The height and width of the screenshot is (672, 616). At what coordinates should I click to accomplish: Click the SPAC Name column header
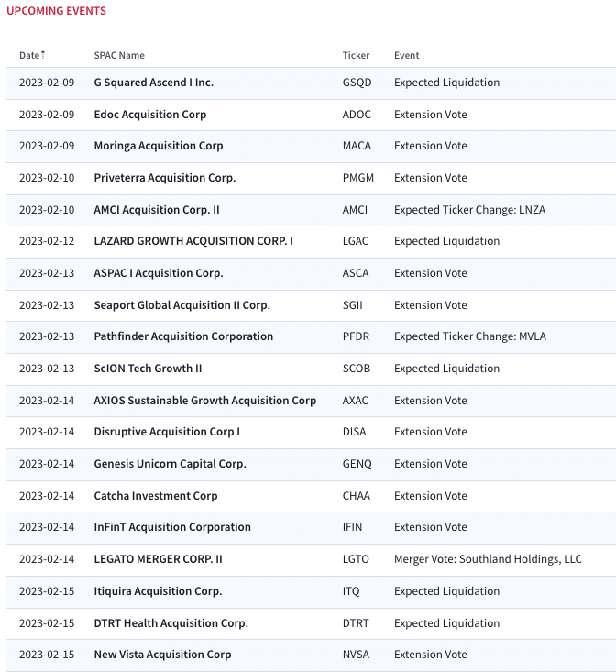click(119, 55)
